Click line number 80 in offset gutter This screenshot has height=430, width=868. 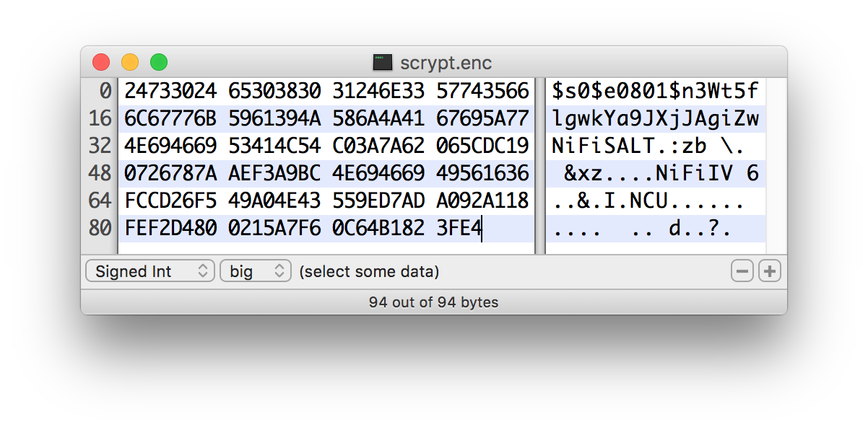[x=100, y=229]
